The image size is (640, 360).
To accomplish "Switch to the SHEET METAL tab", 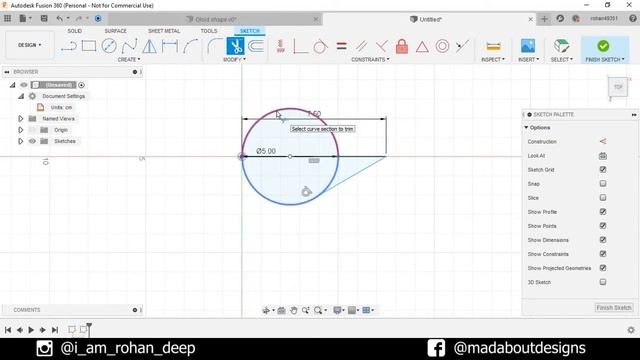I will pyautogui.click(x=164, y=31).
